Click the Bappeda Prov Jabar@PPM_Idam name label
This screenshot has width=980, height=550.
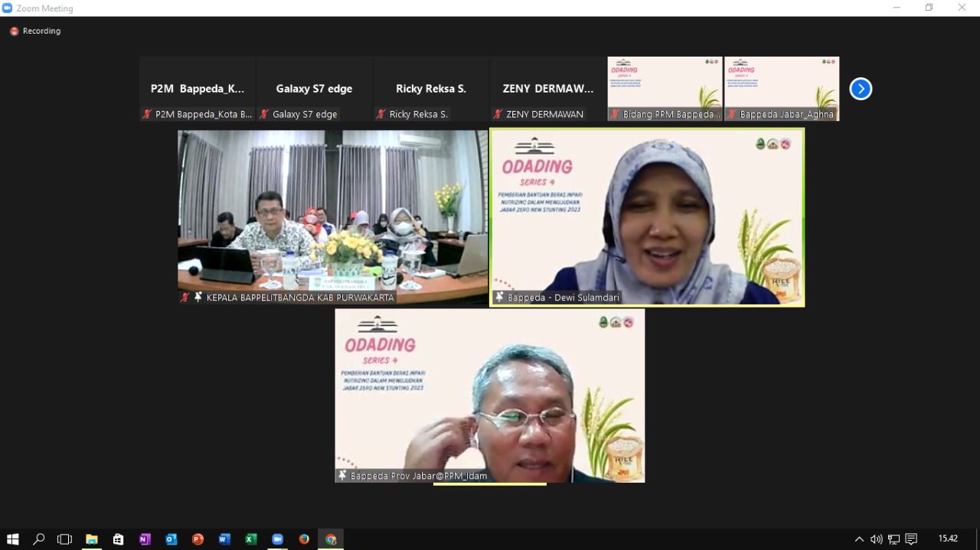418,476
